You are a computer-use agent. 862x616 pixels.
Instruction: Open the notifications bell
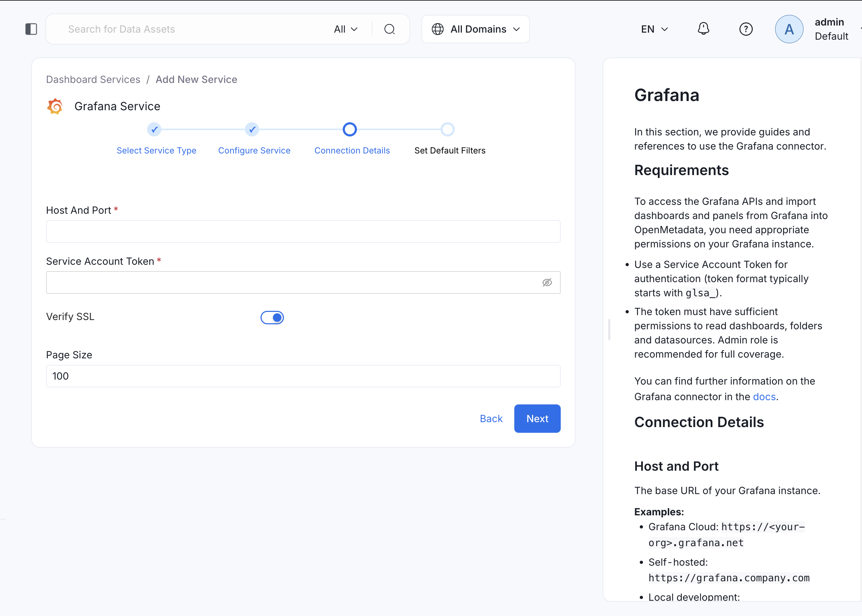click(x=704, y=28)
